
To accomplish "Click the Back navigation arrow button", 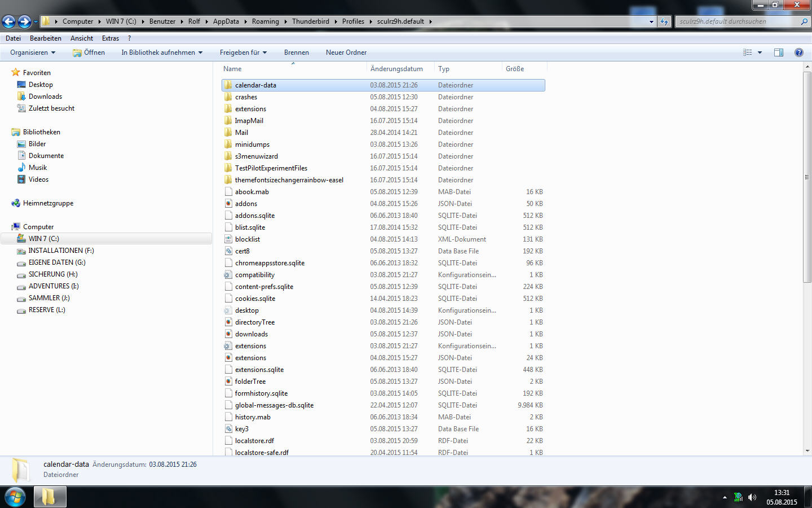I will pos(8,21).
